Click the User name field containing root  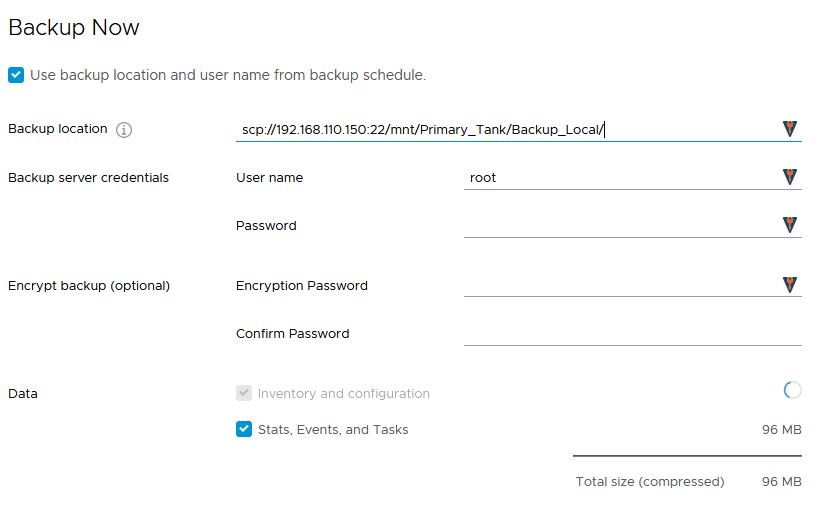620,178
